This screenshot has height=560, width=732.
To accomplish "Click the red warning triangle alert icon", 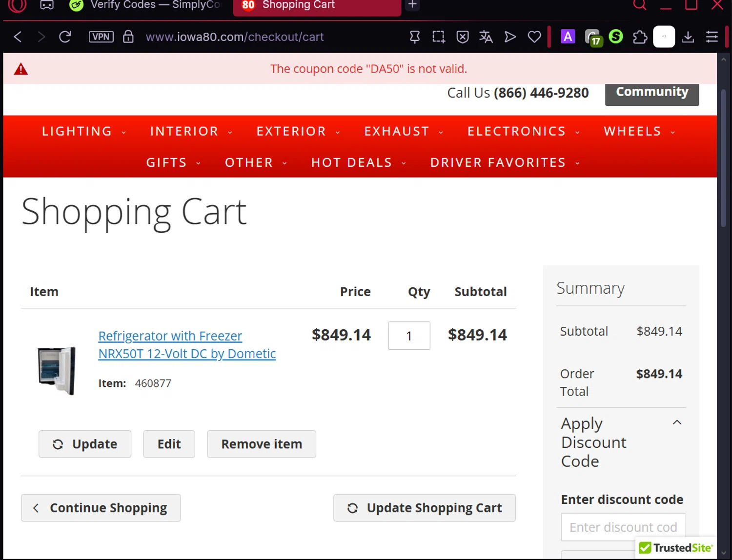I will 20,69.
